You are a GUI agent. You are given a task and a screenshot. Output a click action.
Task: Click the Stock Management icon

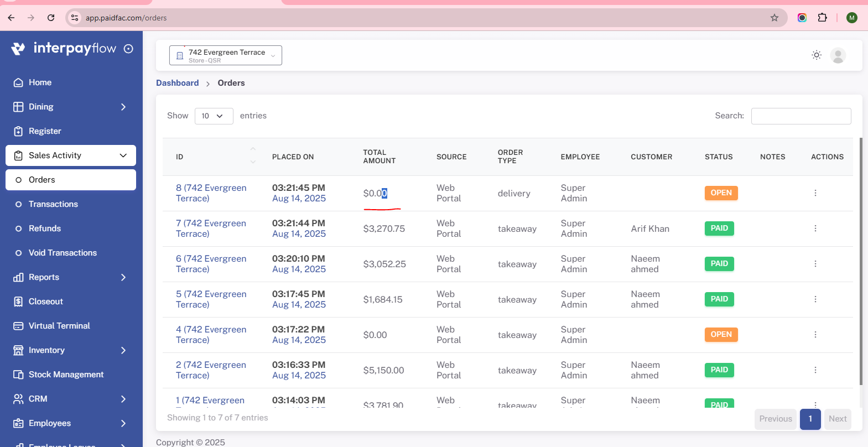tap(18, 375)
